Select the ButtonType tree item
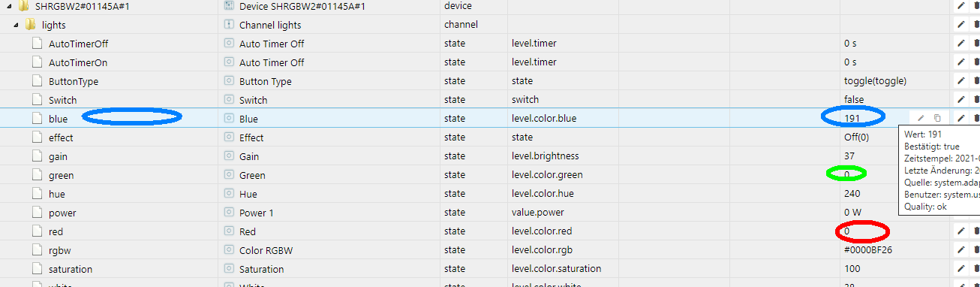980x287 pixels. pos(74,81)
